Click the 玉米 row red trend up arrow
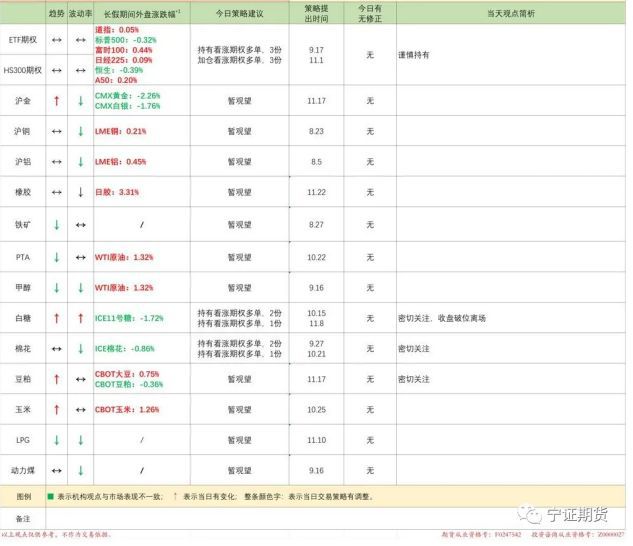This screenshot has height=546, width=633. [x=57, y=410]
